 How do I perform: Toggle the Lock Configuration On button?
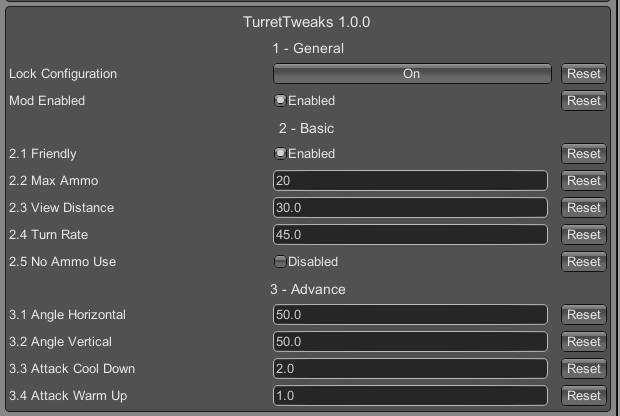click(x=412, y=74)
